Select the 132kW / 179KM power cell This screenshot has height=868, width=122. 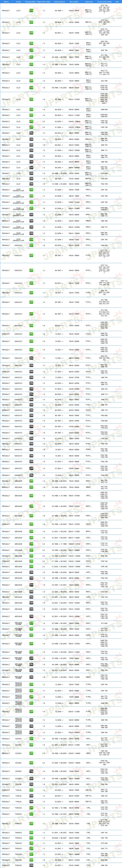[x=74, y=127]
